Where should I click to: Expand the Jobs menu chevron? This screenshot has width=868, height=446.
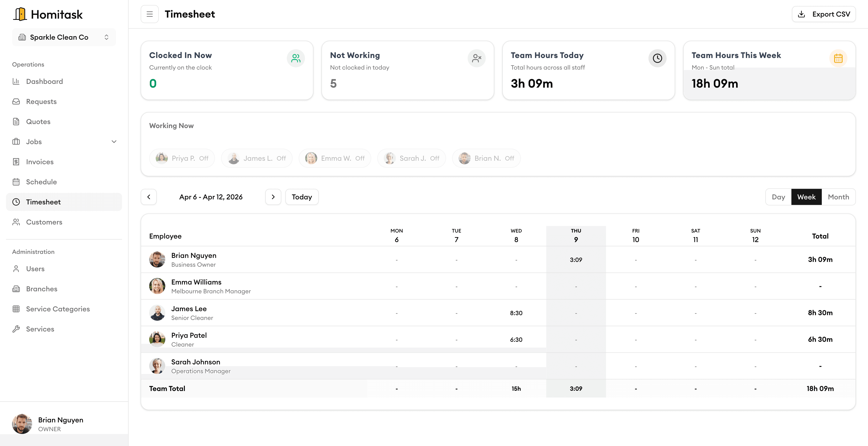(x=114, y=141)
